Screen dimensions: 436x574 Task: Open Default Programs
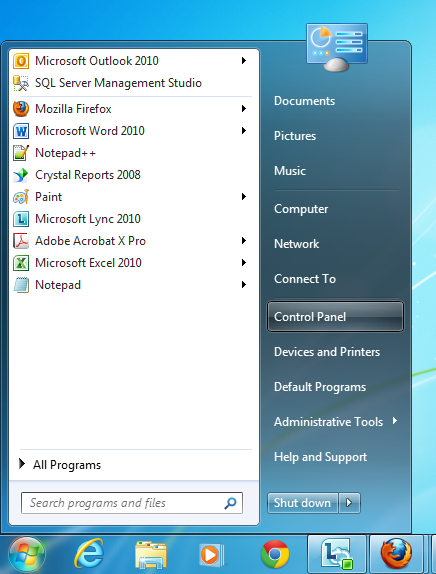(x=320, y=387)
